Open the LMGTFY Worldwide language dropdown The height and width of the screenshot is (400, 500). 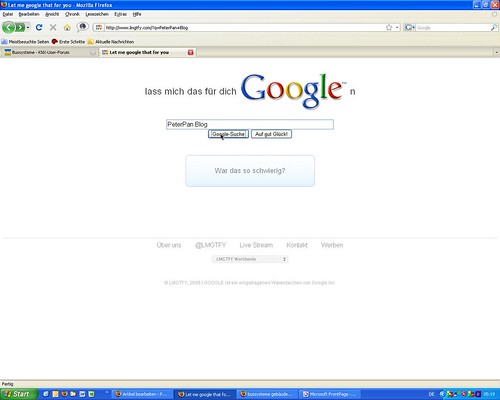click(x=250, y=259)
